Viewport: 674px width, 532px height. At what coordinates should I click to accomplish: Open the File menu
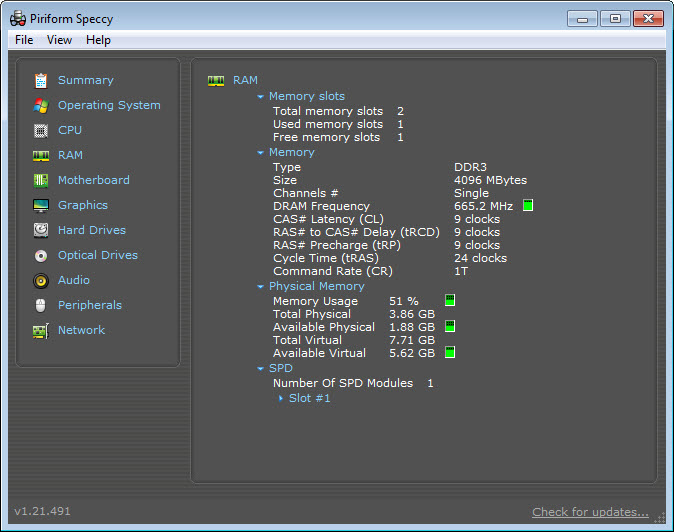[x=24, y=40]
